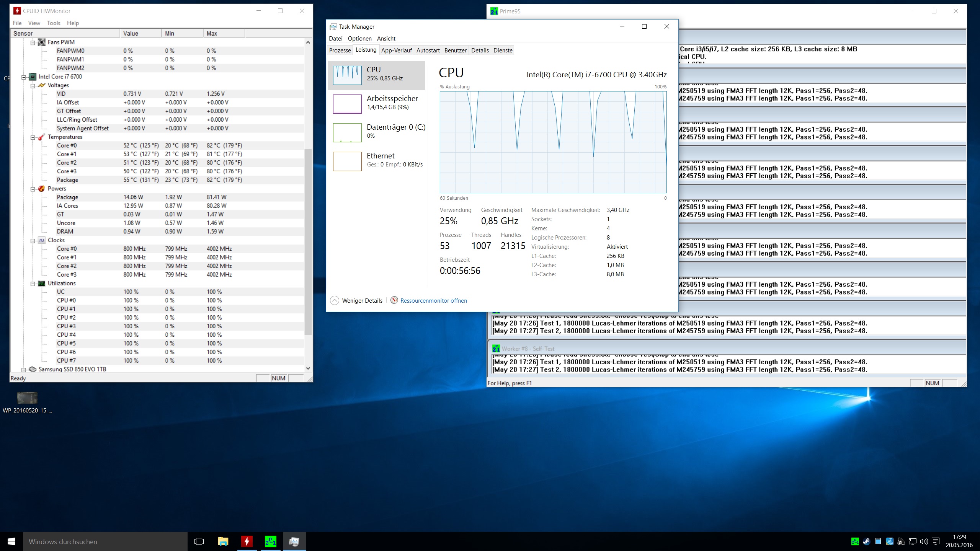The width and height of the screenshot is (980, 551).
Task: Open the Steam tray icon
Action: pos(866,541)
